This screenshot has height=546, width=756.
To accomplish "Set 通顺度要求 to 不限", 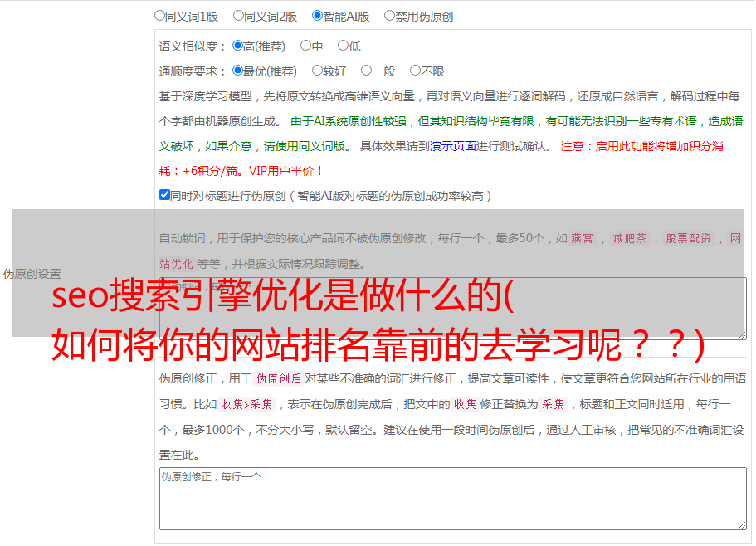I will (x=415, y=71).
